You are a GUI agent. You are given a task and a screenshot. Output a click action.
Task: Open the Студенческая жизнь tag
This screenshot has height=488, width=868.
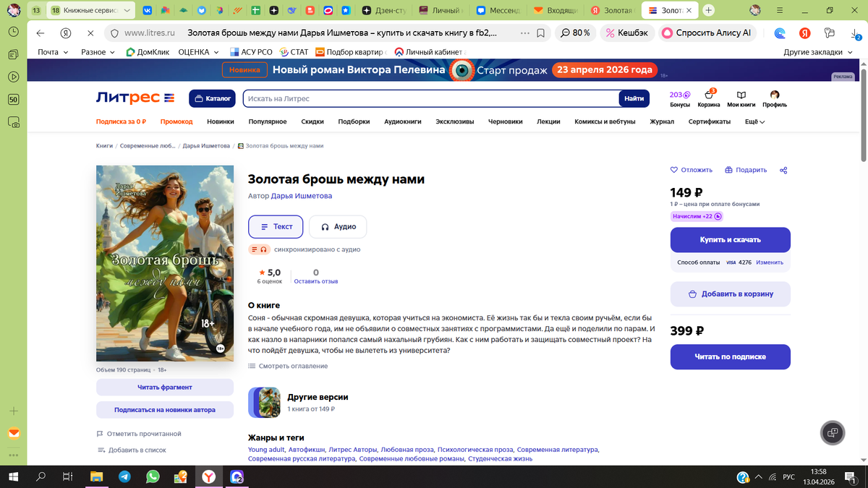coord(500,458)
